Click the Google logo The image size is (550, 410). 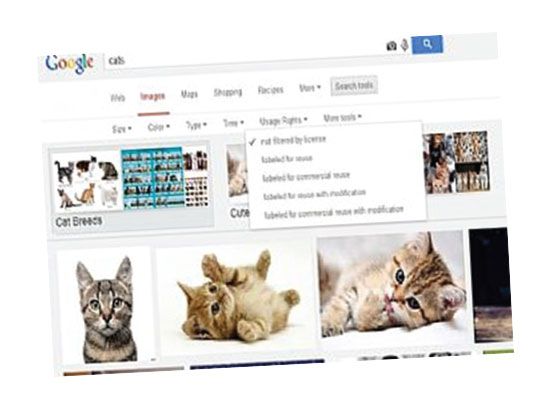point(69,63)
